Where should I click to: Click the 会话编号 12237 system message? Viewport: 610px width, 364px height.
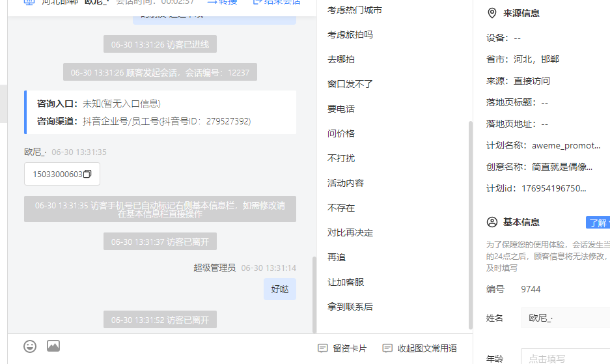160,72
